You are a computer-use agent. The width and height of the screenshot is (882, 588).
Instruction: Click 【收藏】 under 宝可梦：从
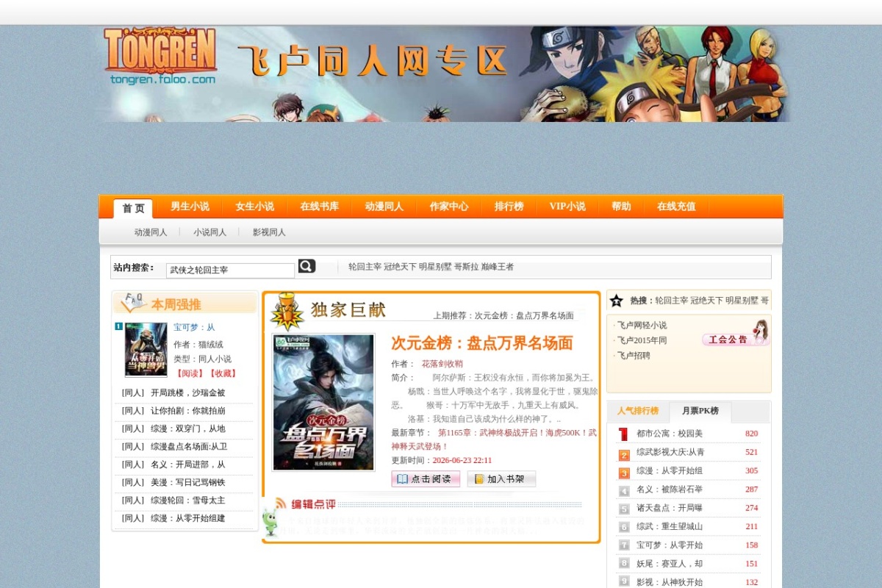(221, 373)
